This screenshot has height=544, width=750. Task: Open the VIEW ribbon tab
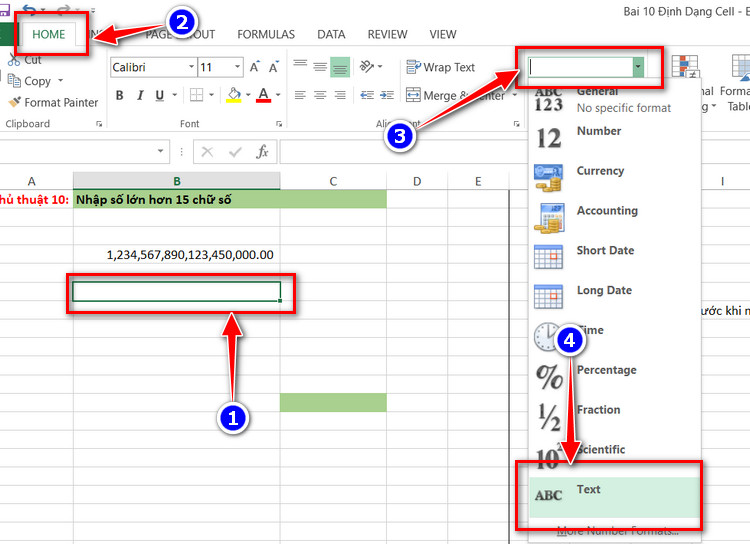pos(443,34)
